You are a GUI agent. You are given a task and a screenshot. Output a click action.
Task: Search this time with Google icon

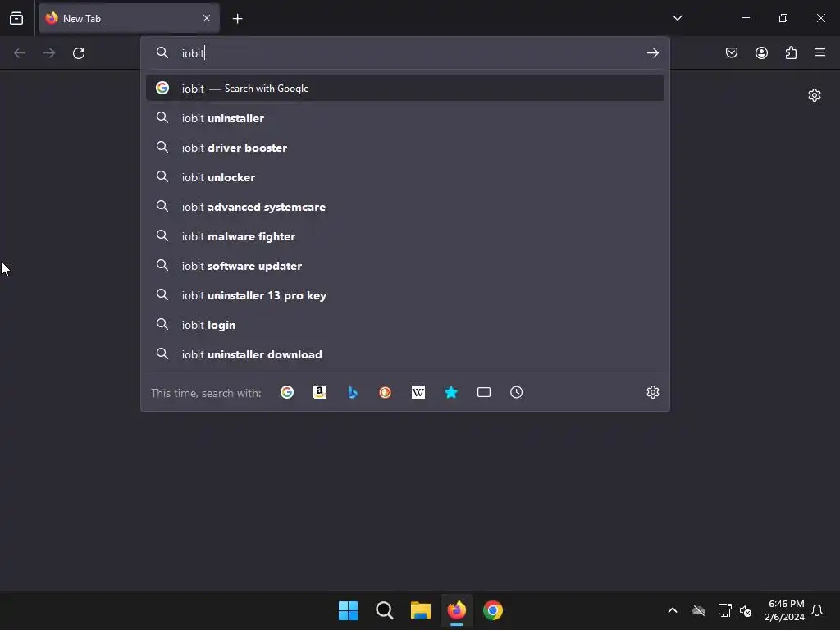(287, 392)
